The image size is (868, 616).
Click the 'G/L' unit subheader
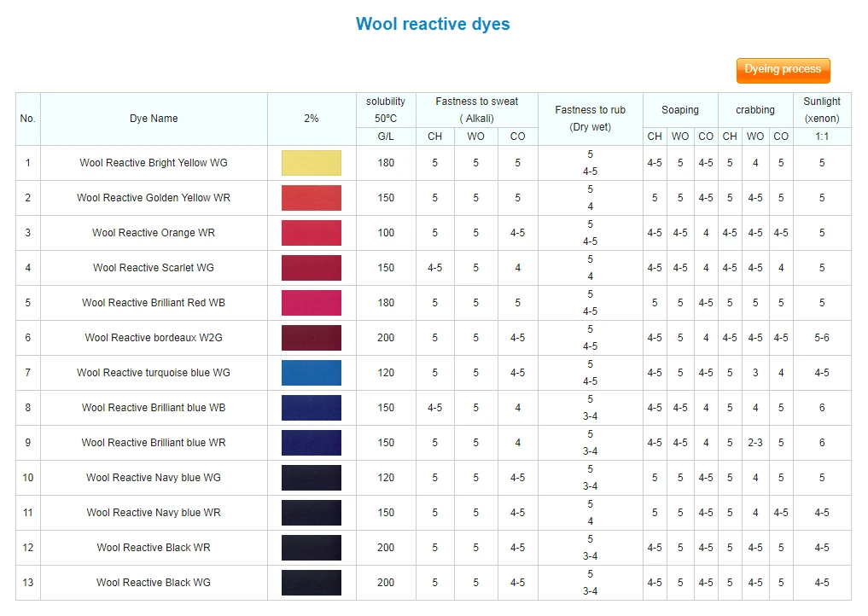point(386,137)
